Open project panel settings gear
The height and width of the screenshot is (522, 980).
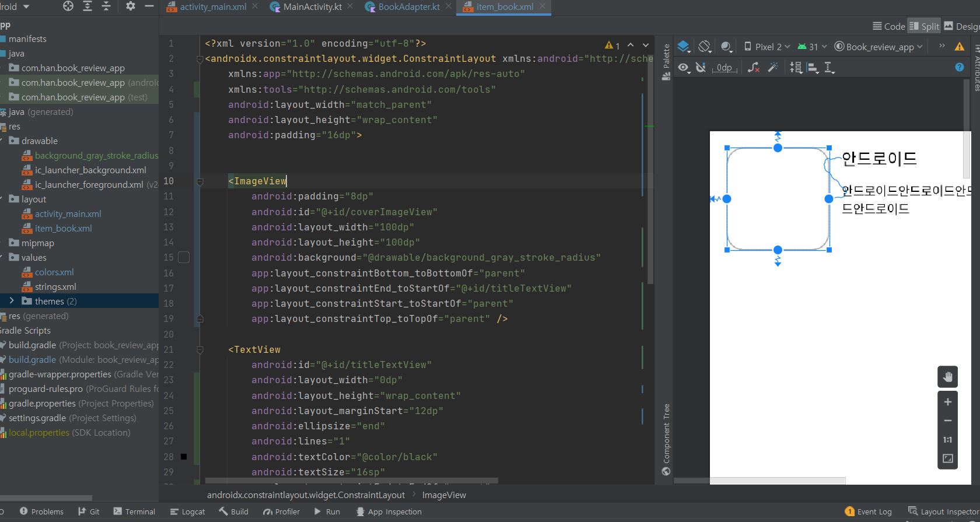pos(130,6)
